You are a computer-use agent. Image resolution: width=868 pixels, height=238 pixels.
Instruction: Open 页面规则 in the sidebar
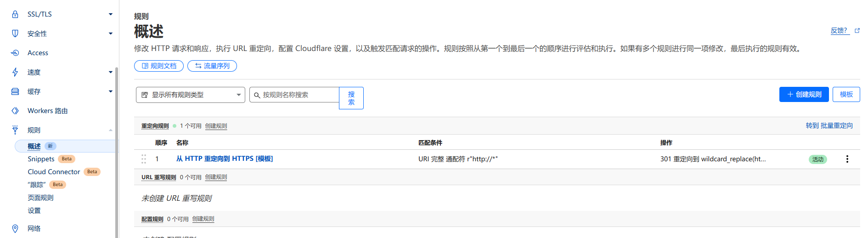point(40,198)
